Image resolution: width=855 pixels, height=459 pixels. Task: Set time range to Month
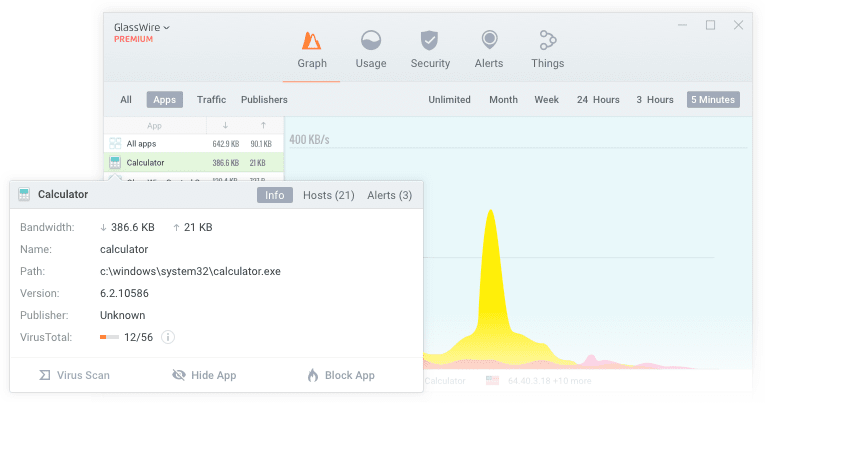point(503,100)
